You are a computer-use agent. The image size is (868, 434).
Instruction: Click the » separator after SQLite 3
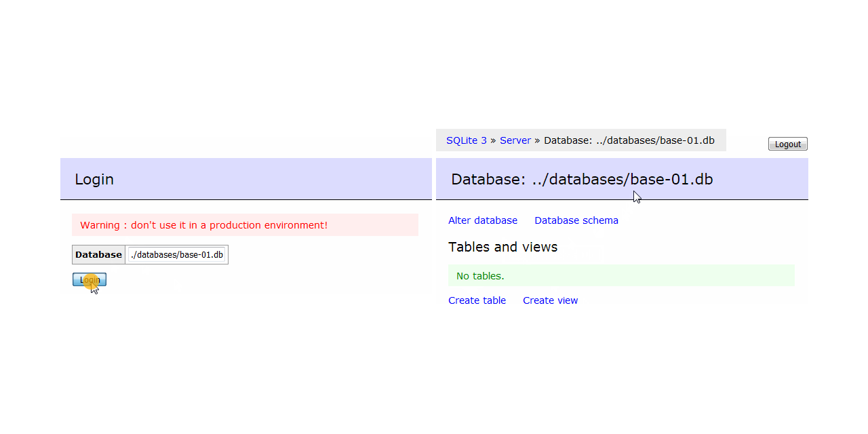[x=493, y=140]
